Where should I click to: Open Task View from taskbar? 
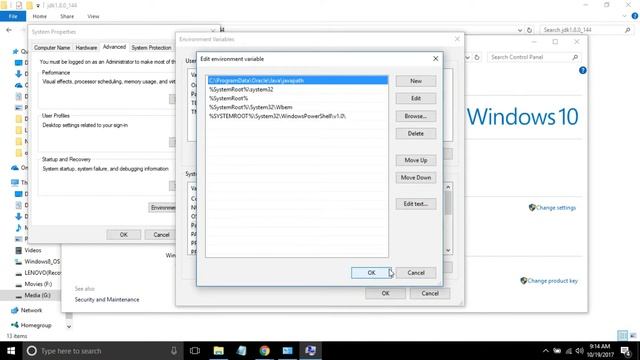pyautogui.click(x=195, y=351)
